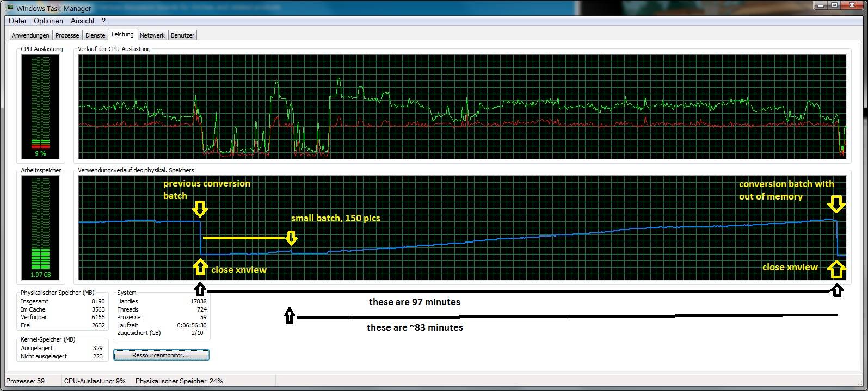Viewport: 868px width, 391px height.
Task: Switch to the Prozesse tab
Action: (x=67, y=35)
